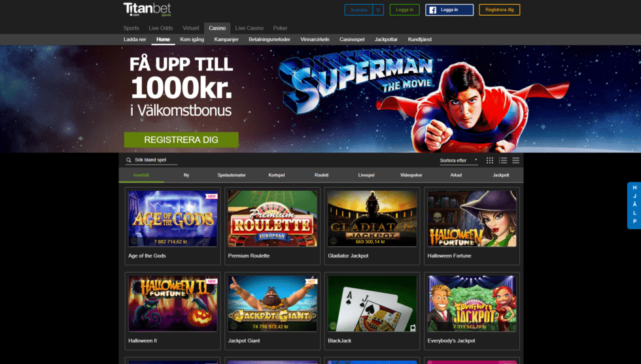
Task: Open language dropdown arrow next to Svenska
Action: point(378,10)
